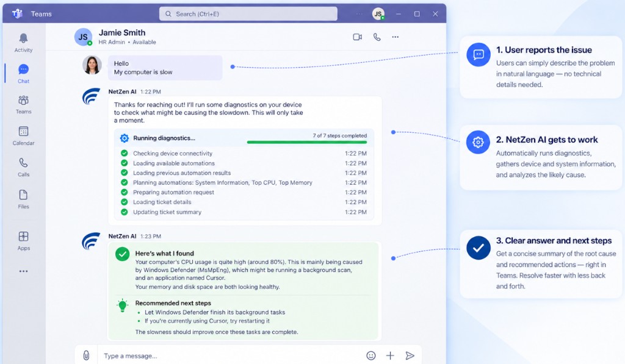The width and height of the screenshot is (625, 364).
Task: Show more apps ellipsis in sidebar
Action: pyautogui.click(x=24, y=271)
